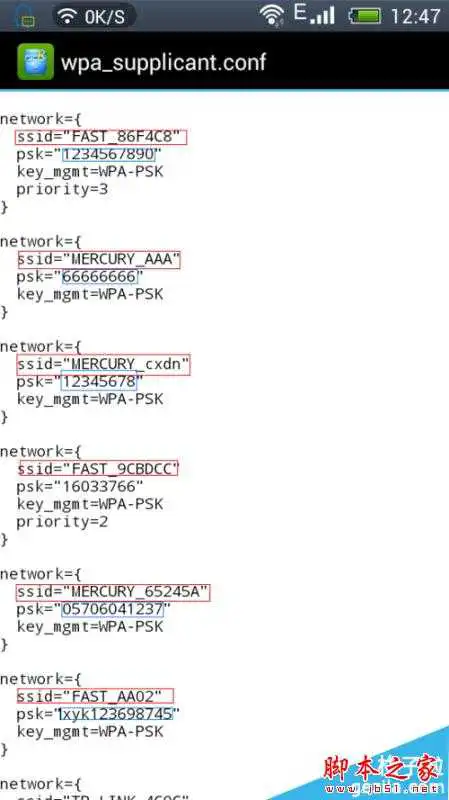Tap the ES file viewer app icon
This screenshot has height=800, width=449.
tap(35, 62)
